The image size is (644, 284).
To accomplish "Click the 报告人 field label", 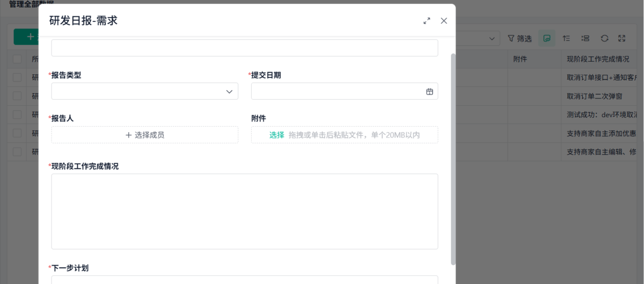I will coord(62,118).
